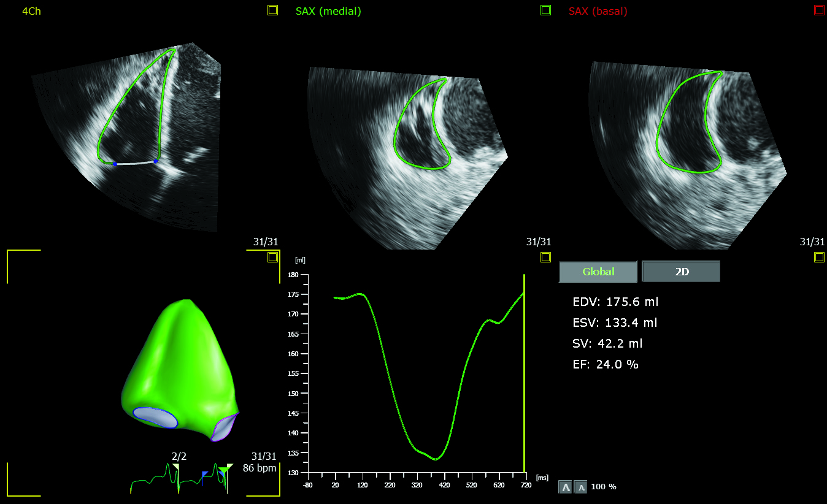Click the [ms] axis unit label

pos(542,477)
